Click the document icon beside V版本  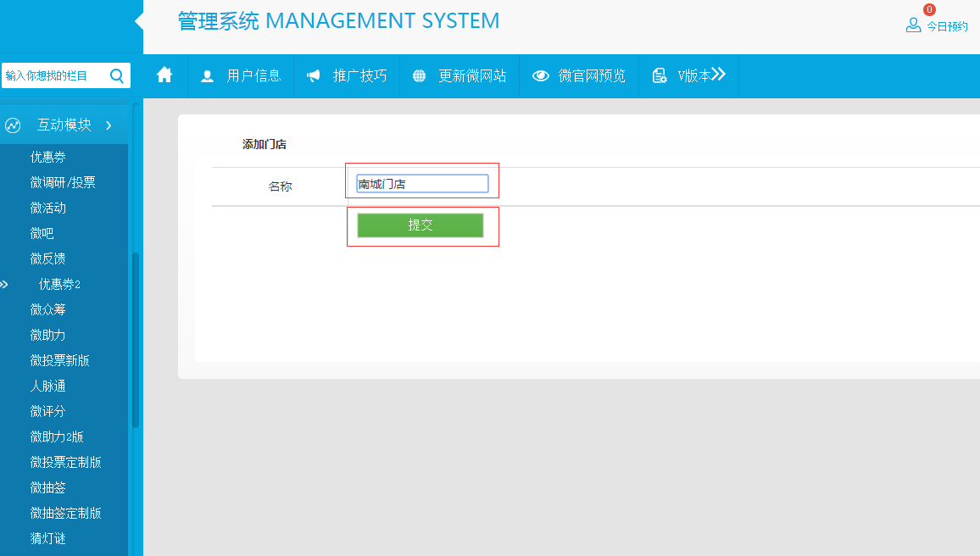pos(660,76)
